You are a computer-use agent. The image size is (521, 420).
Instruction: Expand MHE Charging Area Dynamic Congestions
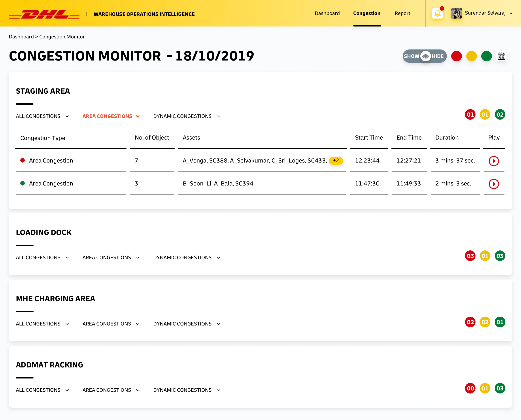click(x=187, y=324)
